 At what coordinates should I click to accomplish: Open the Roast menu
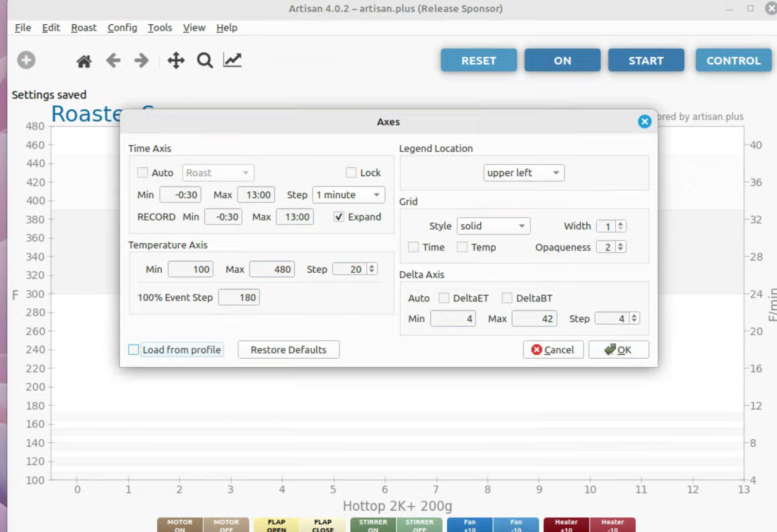84,28
